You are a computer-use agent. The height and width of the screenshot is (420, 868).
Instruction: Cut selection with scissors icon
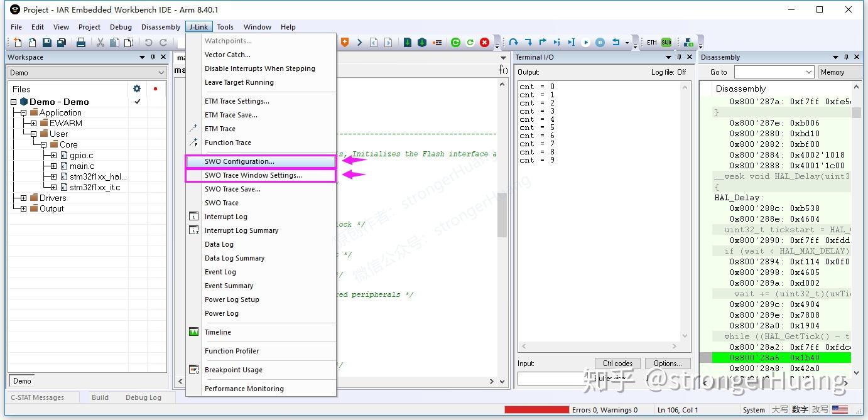(x=100, y=42)
